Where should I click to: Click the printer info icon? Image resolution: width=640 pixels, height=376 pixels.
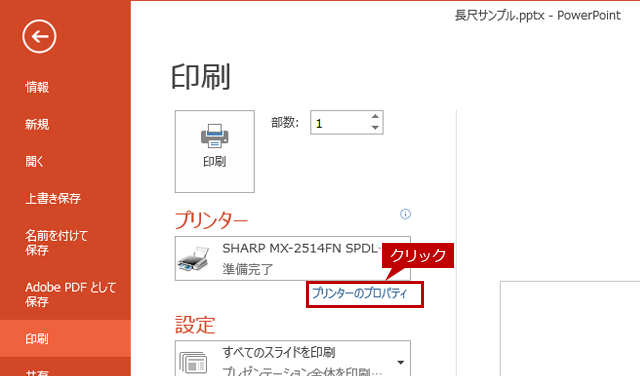[405, 214]
